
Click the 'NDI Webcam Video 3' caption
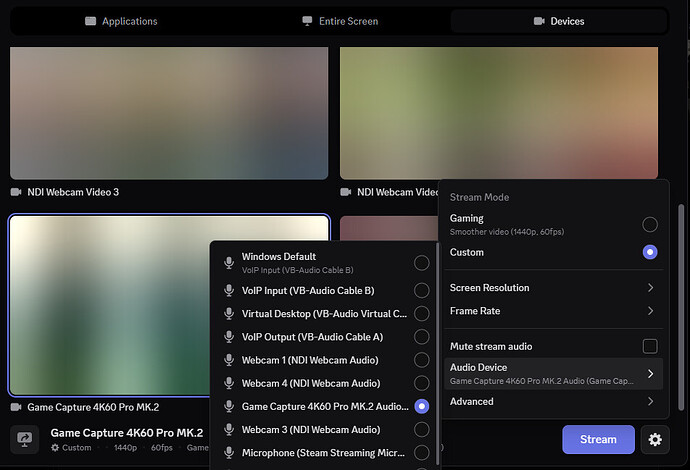pos(73,192)
